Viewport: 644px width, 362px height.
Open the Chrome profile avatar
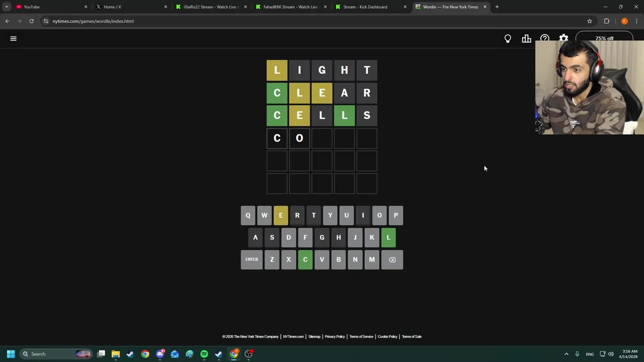[x=624, y=21]
